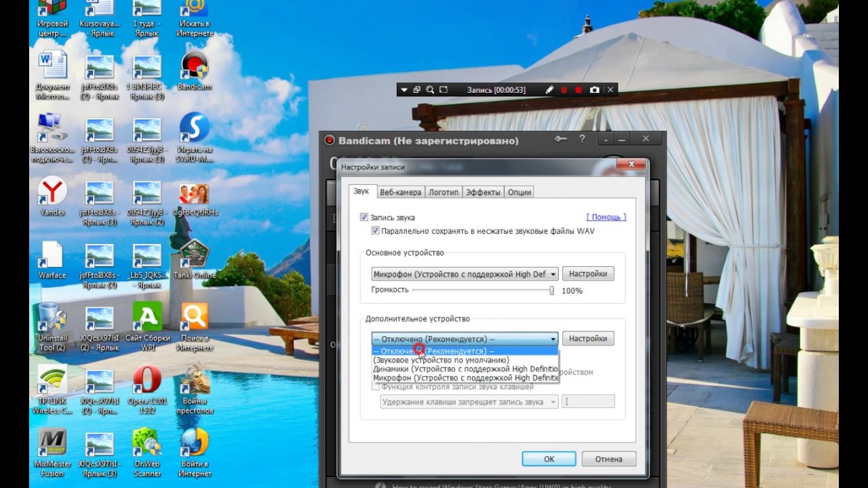Select the Dr.Web Scanner desktop icon
The height and width of the screenshot is (488, 868).
147,453
